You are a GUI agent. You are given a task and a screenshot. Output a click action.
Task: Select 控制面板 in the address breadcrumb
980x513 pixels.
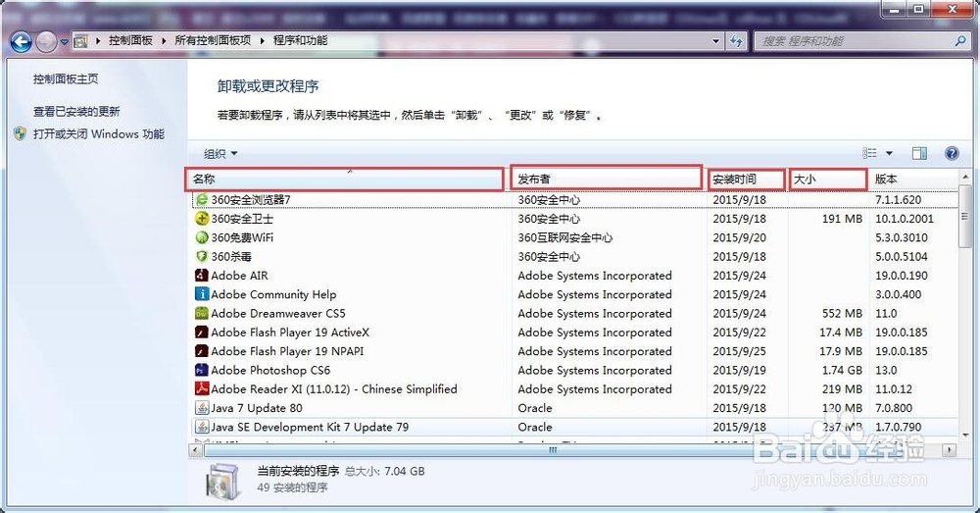pyautogui.click(x=130, y=40)
